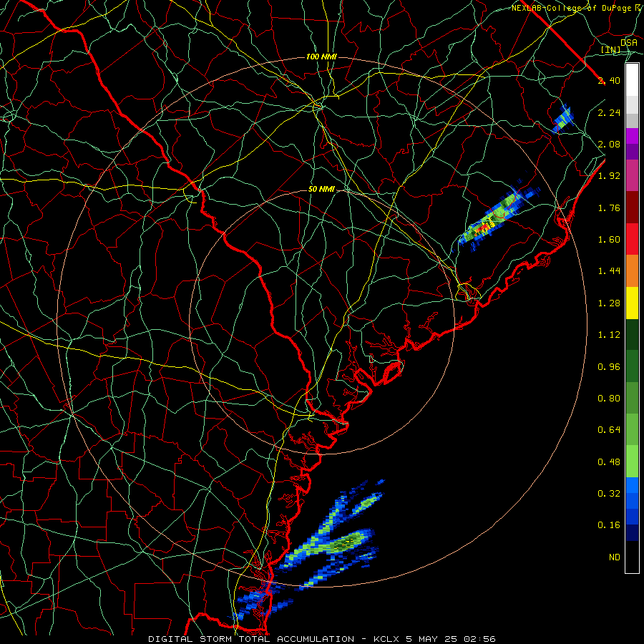Viewport: 644px width, 644px height.
Task: Click the 2.08 legend value
Action: coord(609,144)
